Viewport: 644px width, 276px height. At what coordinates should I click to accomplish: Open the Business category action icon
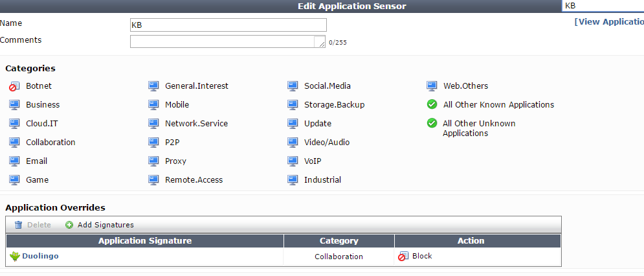click(x=14, y=105)
